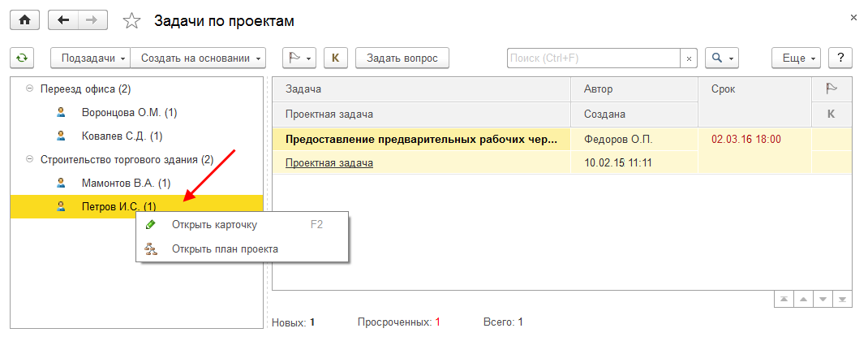The height and width of the screenshot is (337, 868).
Task: Open the Подзадачи dropdown
Action: coord(90,58)
